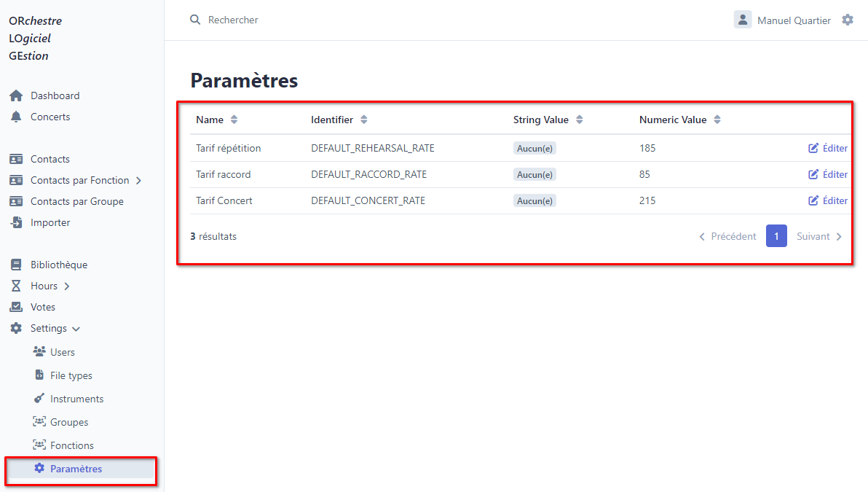
Task: Click the Bibliothèque book icon
Action: pos(16,265)
